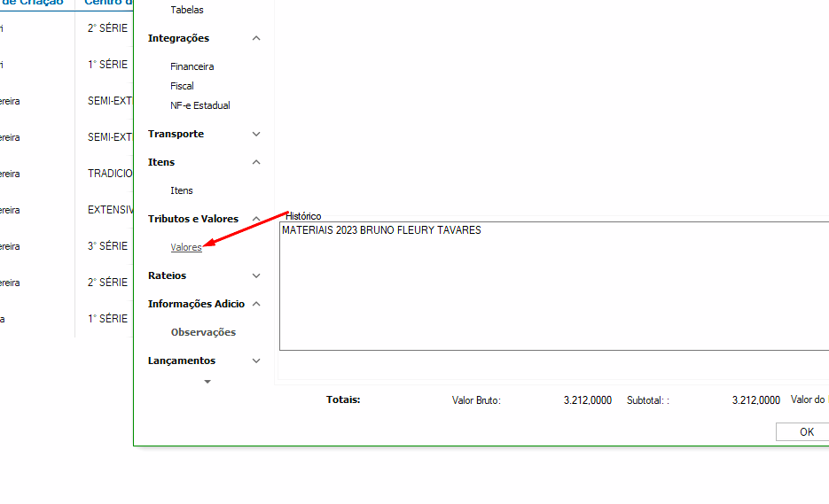Expand the Rateios section chevron
This screenshot has width=829, height=504.
pyautogui.click(x=256, y=276)
